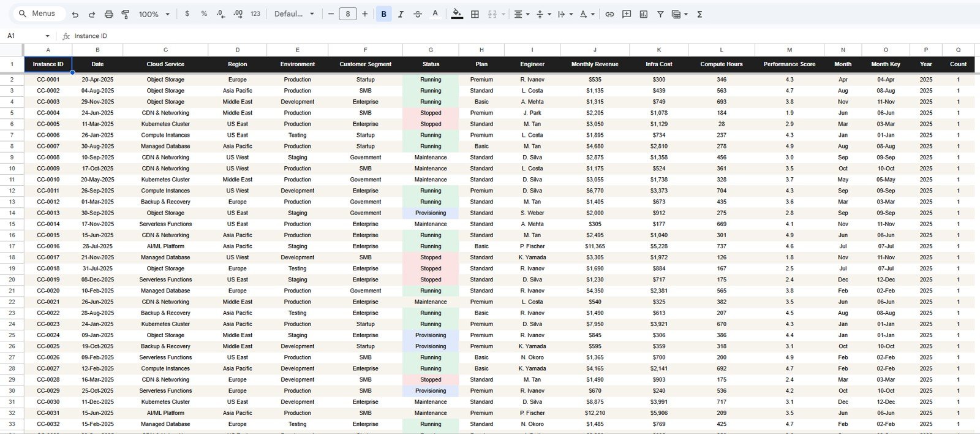Click the undo arrow icon
Screen dimensions: 980x434
75,14
